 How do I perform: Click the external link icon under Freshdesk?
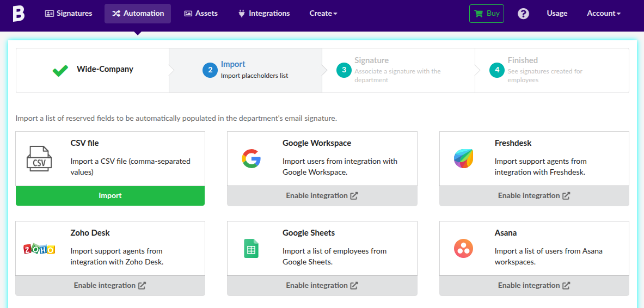pyautogui.click(x=566, y=196)
